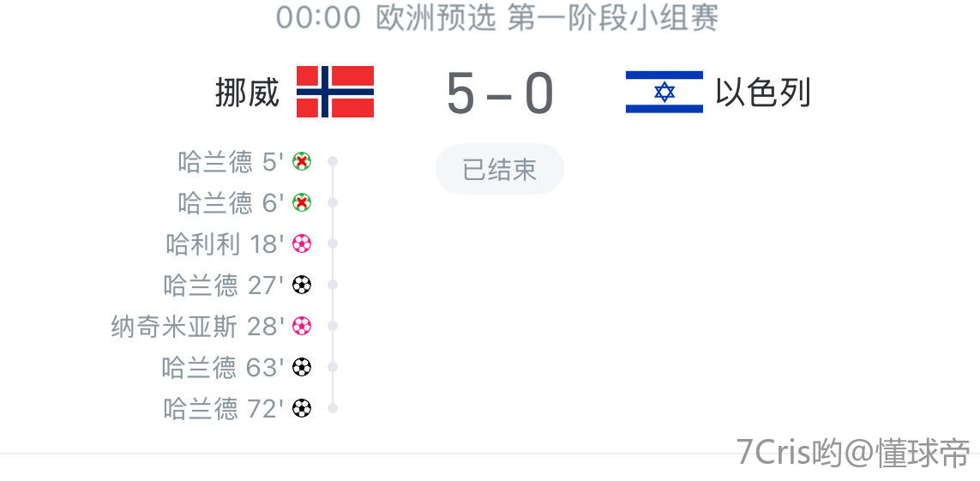The height and width of the screenshot is (481, 980).
Task: Select the 纳奇米亚斯 28' event entry
Action: (x=197, y=326)
